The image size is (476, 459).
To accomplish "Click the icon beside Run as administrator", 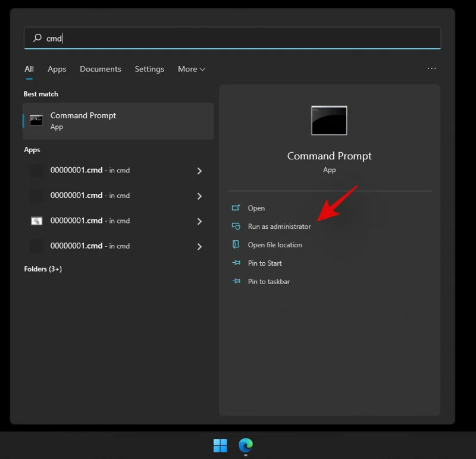I will pyautogui.click(x=235, y=227).
